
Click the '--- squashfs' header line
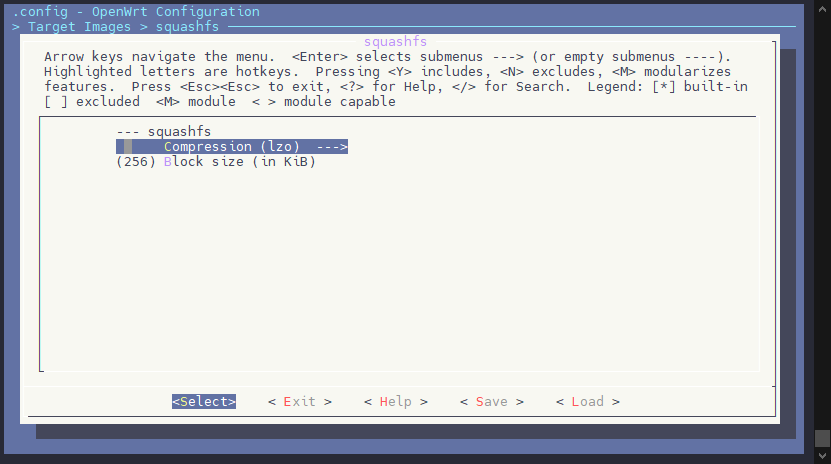pyautogui.click(x=164, y=132)
